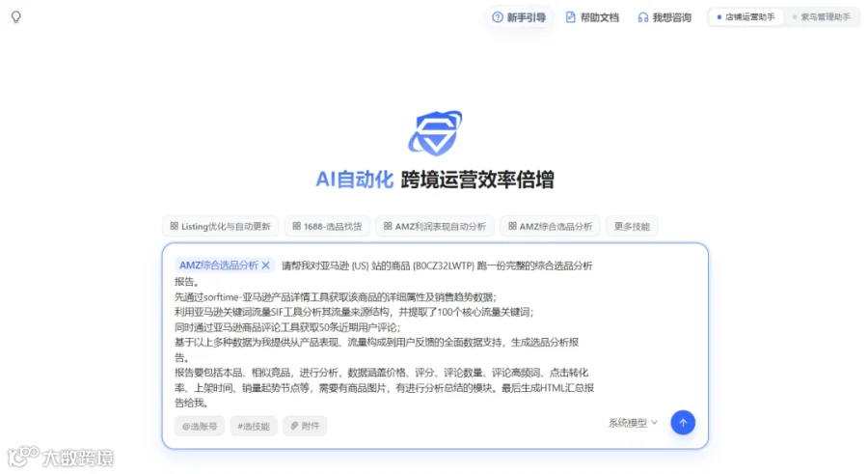
Task: Click the grid icon on Listing优化 chip
Action: 174,226
